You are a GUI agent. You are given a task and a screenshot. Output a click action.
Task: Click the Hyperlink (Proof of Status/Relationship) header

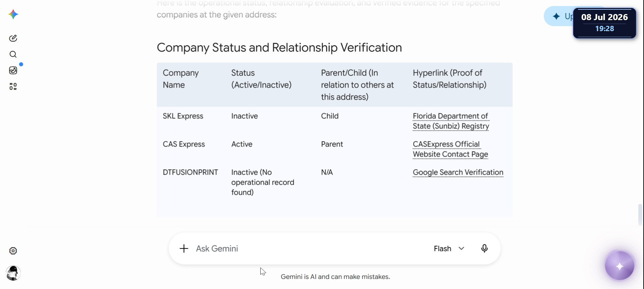pyautogui.click(x=449, y=79)
